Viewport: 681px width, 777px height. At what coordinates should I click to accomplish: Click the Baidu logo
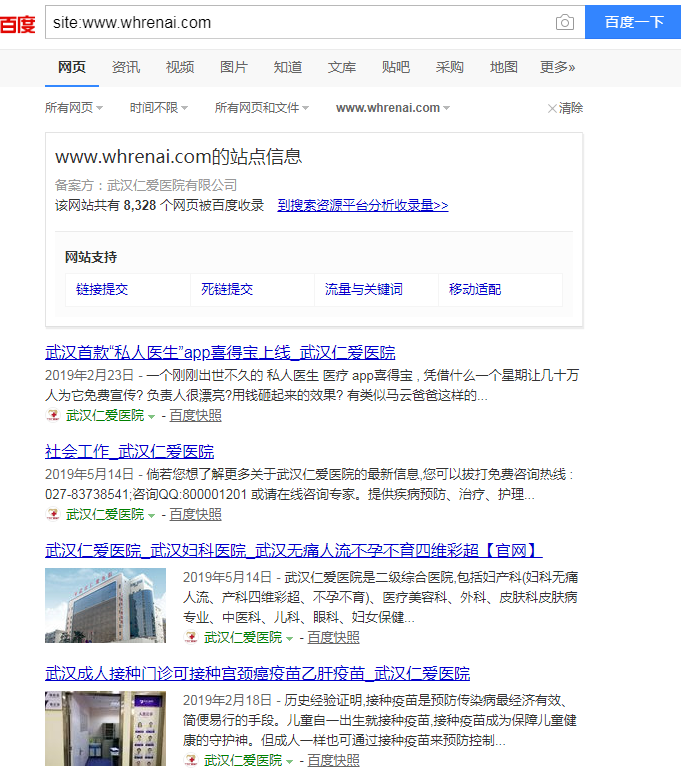click(x=17, y=23)
